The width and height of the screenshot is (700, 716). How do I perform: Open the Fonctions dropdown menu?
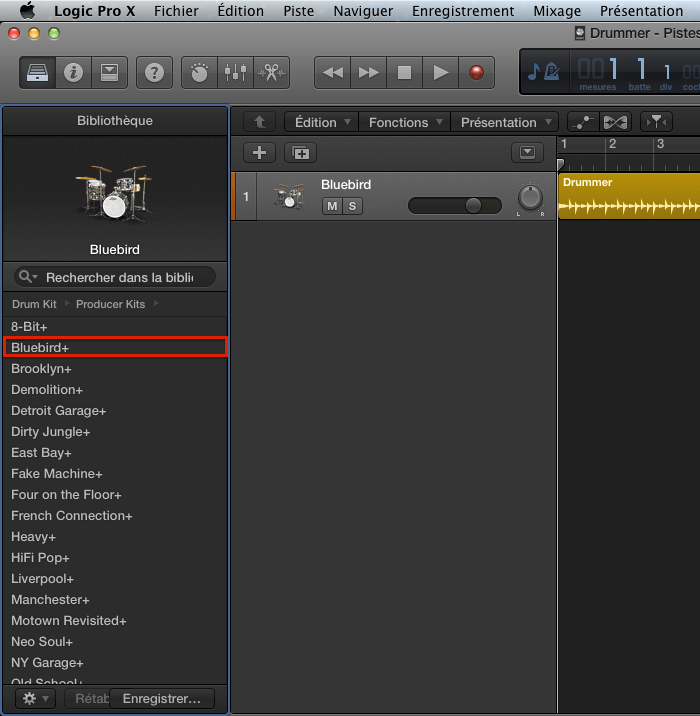tap(404, 122)
